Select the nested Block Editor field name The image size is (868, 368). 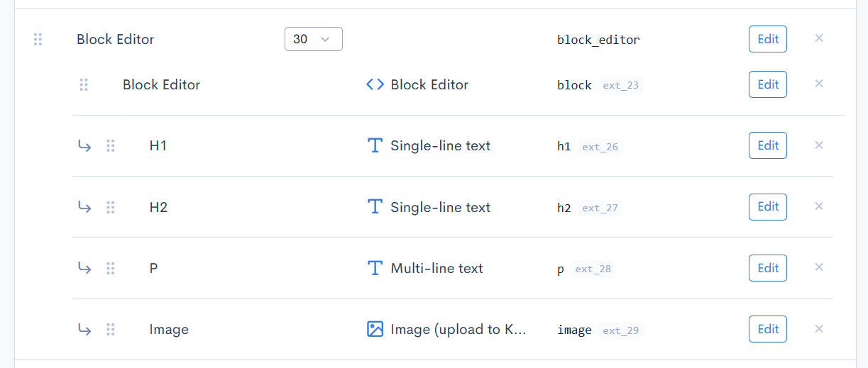161,84
